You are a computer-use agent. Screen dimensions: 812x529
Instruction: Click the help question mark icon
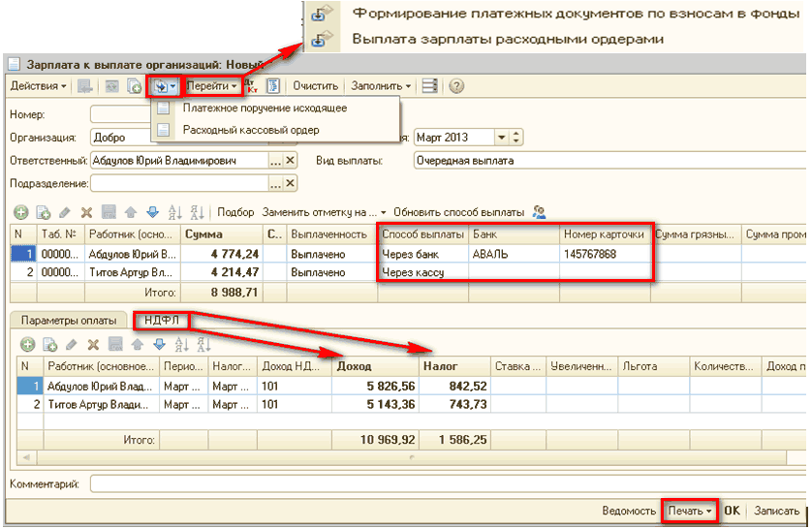tap(456, 86)
